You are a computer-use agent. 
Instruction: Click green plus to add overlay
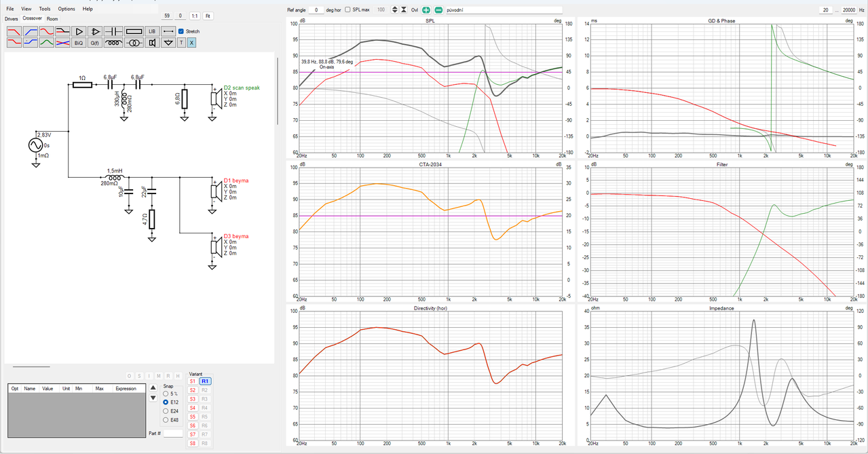click(x=426, y=10)
